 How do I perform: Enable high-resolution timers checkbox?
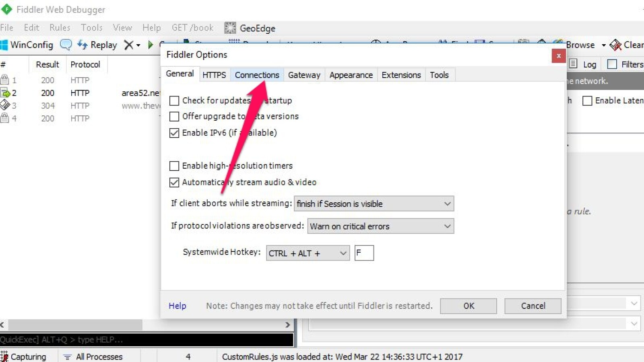coord(174,166)
